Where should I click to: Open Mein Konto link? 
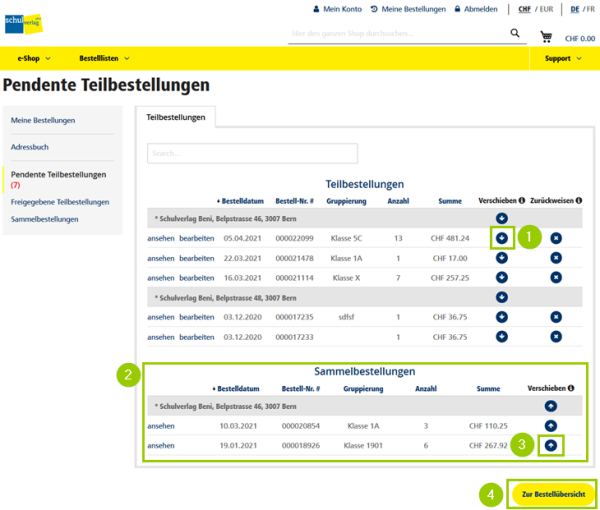pos(336,9)
